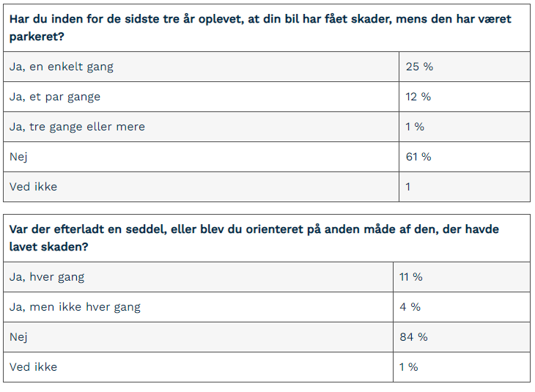This screenshot has height=392, width=535.
Task: Click the percentage beside 'Ved ikke' in seddel table
Action: (409, 367)
